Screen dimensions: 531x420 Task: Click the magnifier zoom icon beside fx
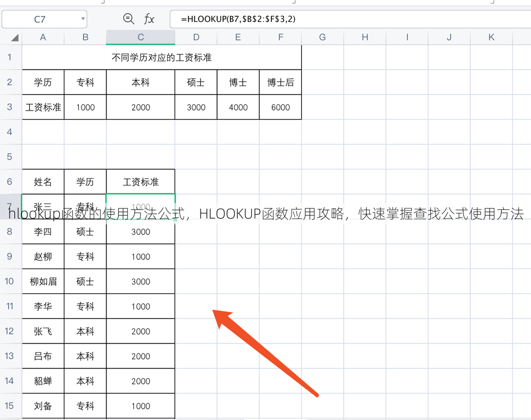pyautogui.click(x=128, y=19)
